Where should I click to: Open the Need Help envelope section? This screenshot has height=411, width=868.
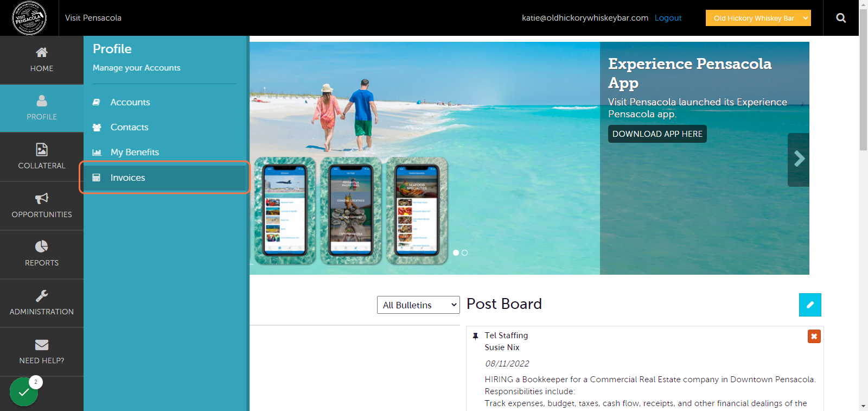pos(42,352)
